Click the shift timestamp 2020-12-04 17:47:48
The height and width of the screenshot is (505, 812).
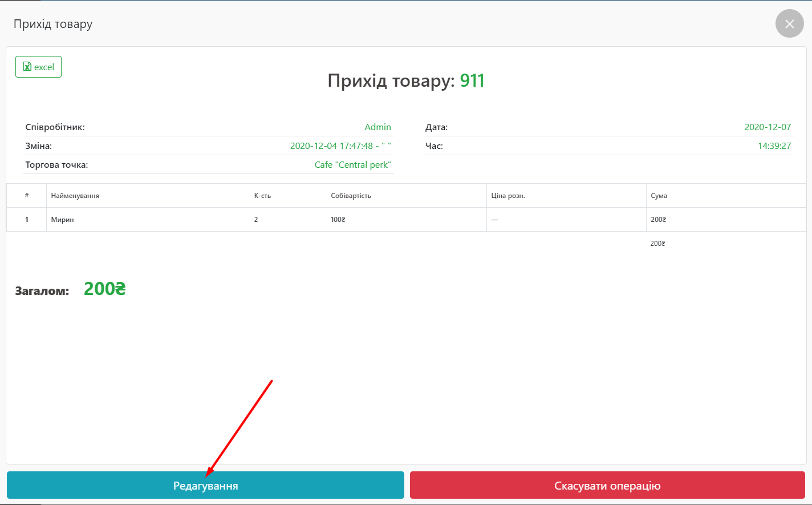(331, 146)
